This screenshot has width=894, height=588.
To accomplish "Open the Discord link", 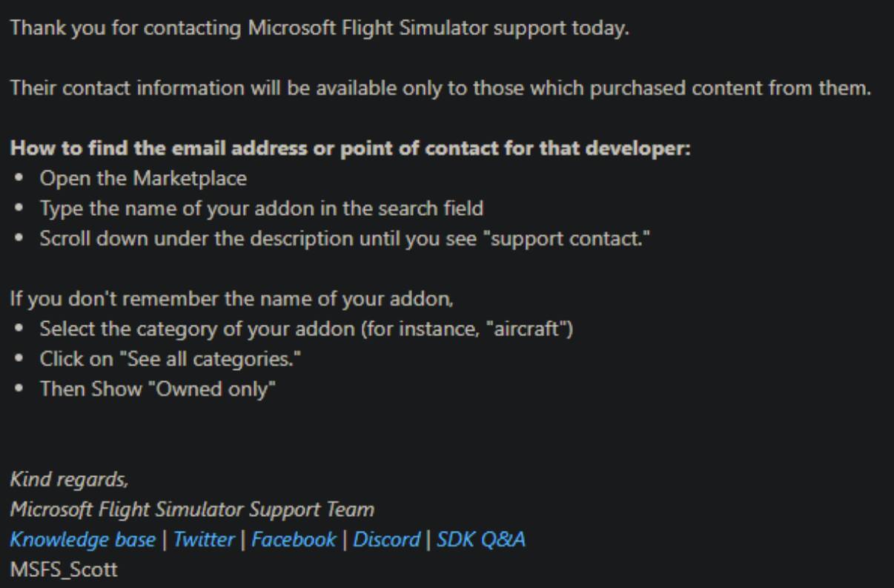I will coord(386,539).
